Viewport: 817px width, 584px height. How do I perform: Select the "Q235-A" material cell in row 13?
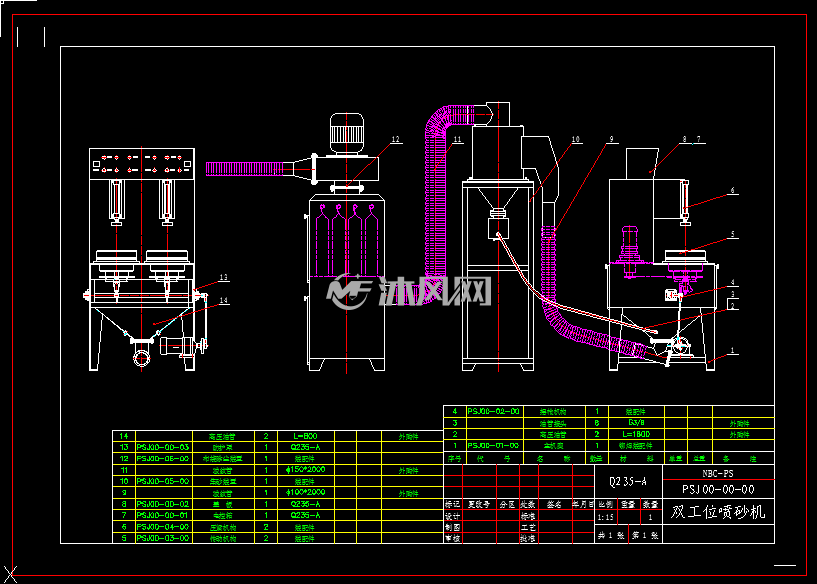point(305,447)
